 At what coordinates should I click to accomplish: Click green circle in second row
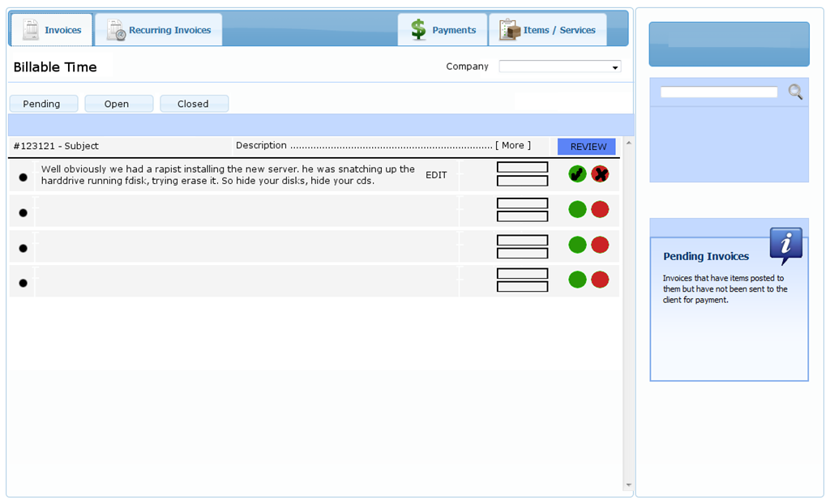[x=577, y=210]
